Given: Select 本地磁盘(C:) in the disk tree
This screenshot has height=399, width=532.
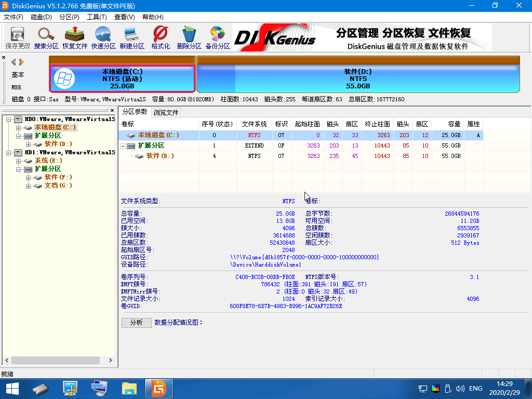Looking at the screenshot, I should 55,127.
